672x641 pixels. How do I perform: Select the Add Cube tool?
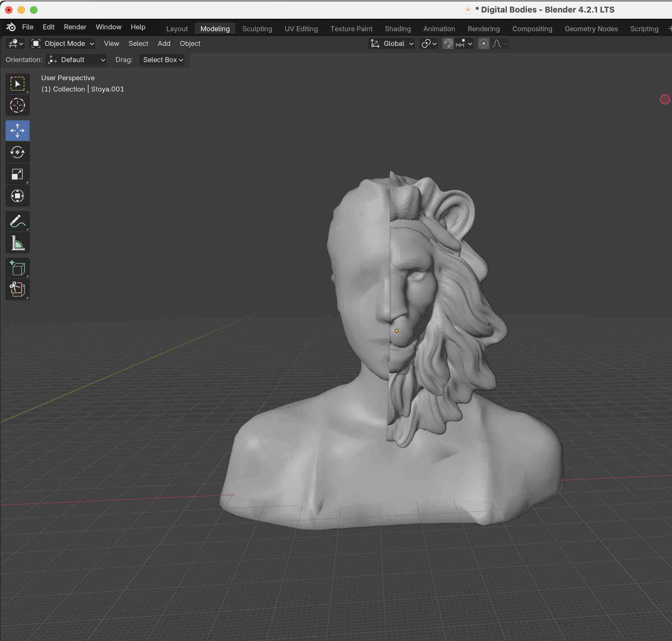pos(17,268)
